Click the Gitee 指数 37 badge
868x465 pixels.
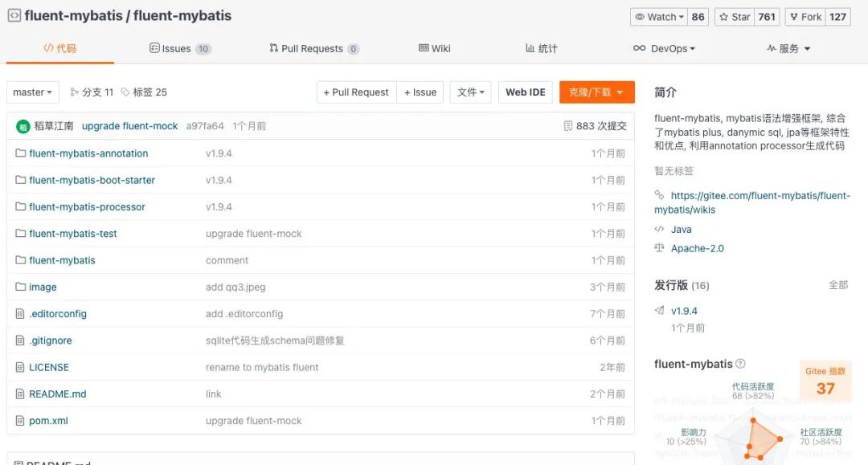825,381
